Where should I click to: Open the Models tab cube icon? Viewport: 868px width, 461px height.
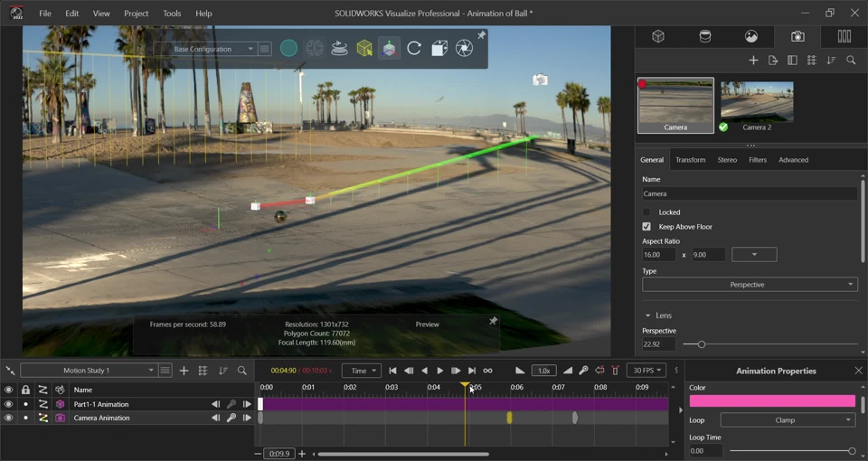point(658,37)
